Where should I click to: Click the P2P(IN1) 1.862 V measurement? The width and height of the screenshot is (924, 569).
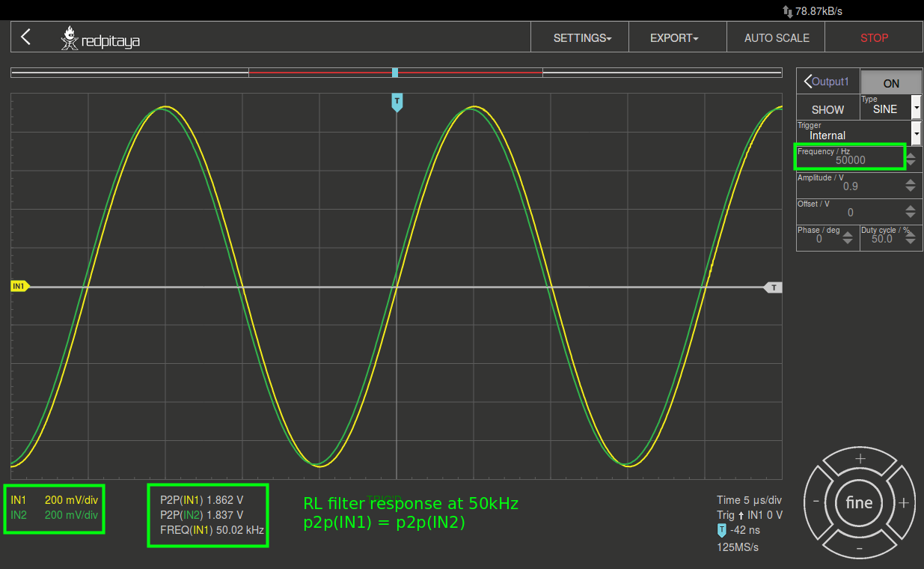(202, 499)
